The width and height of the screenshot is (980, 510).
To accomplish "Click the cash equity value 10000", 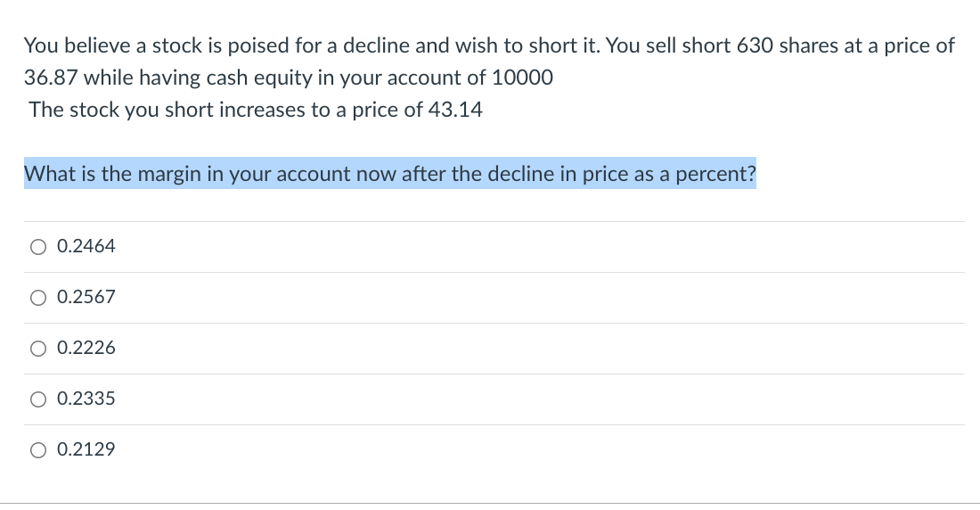I will (522, 78).
